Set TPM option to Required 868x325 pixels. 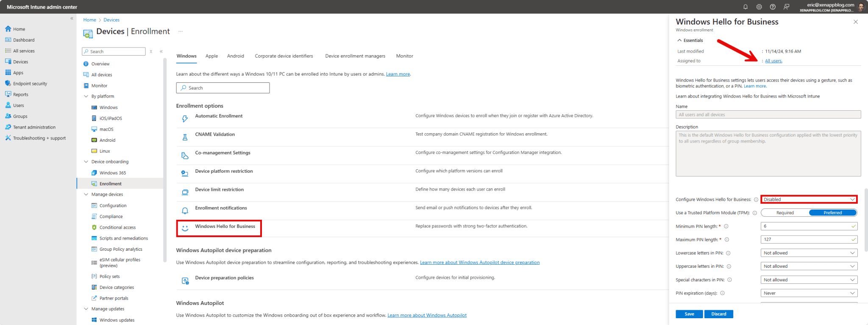785,213
